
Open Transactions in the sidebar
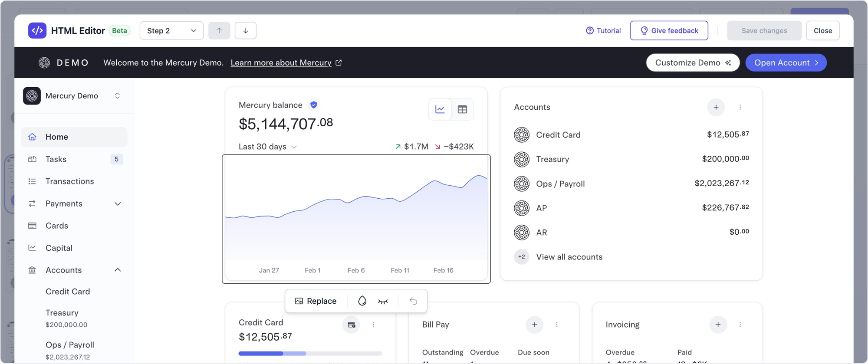pos(74,181)
